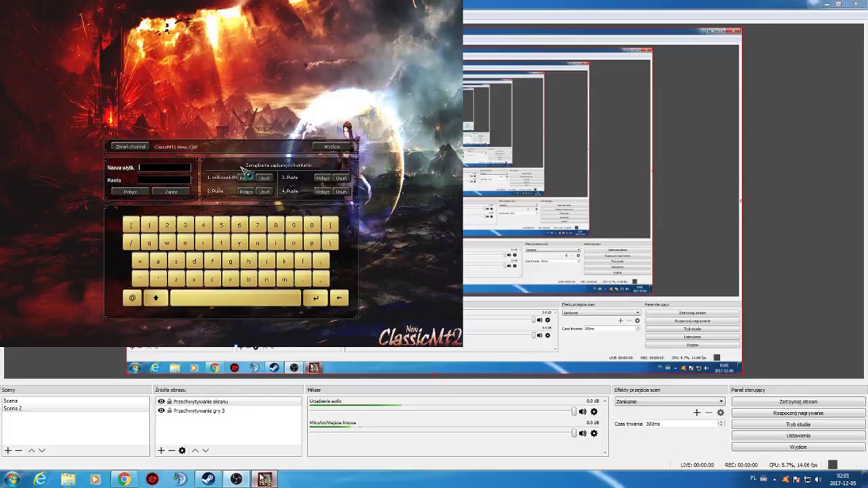868x488 pixels.
Task: Open transition properties gear icon
Action: click(720, 412)
